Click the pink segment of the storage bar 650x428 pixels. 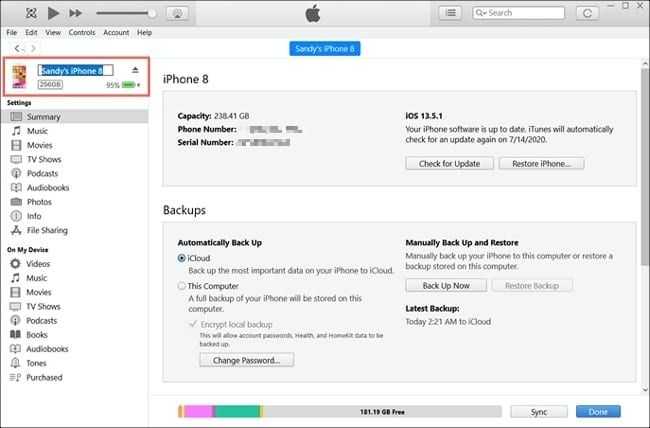click(198, 411)
